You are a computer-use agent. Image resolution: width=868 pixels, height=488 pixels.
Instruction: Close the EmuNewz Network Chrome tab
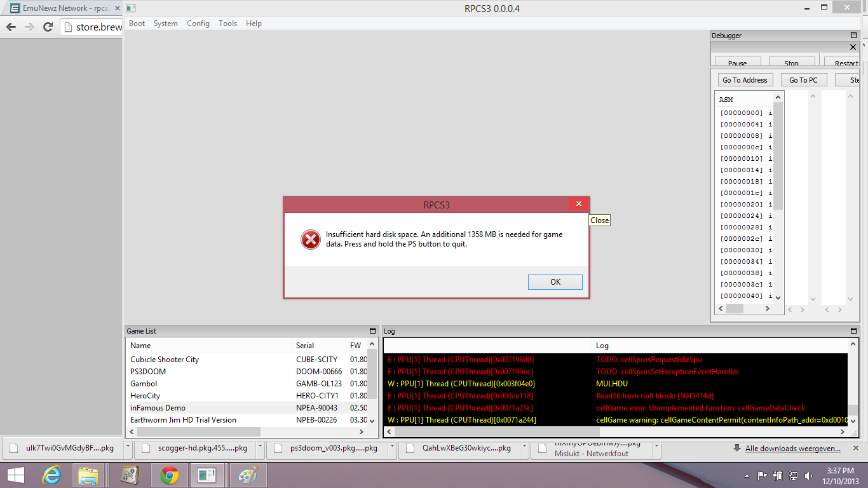(x=117, y=8)
